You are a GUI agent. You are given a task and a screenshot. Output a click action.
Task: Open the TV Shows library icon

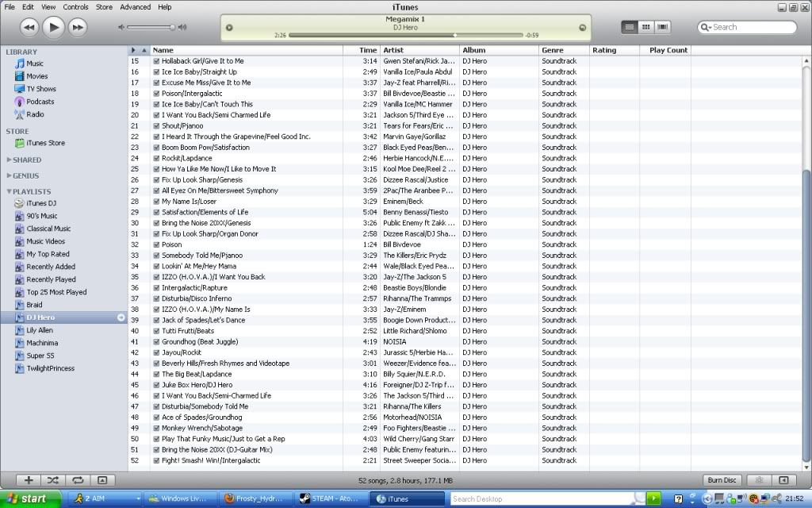pos(20,89)
